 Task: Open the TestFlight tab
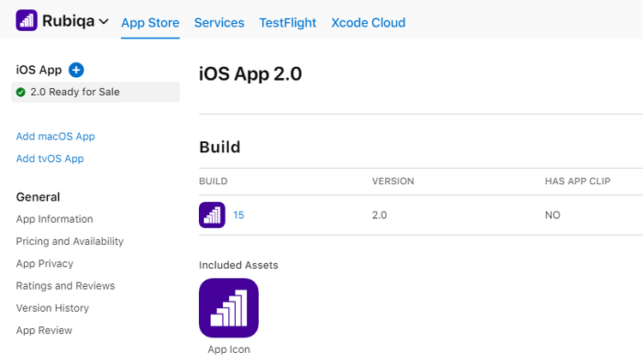[287, 22]
